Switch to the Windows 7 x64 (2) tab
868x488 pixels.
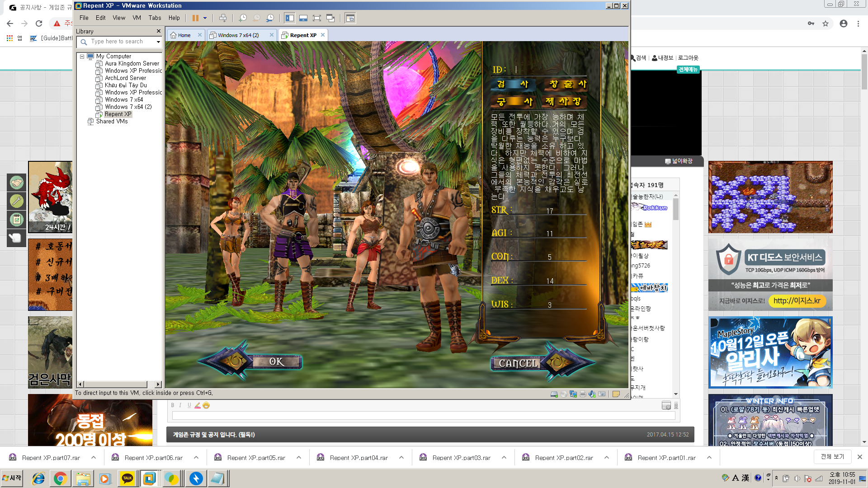(238, 35)
